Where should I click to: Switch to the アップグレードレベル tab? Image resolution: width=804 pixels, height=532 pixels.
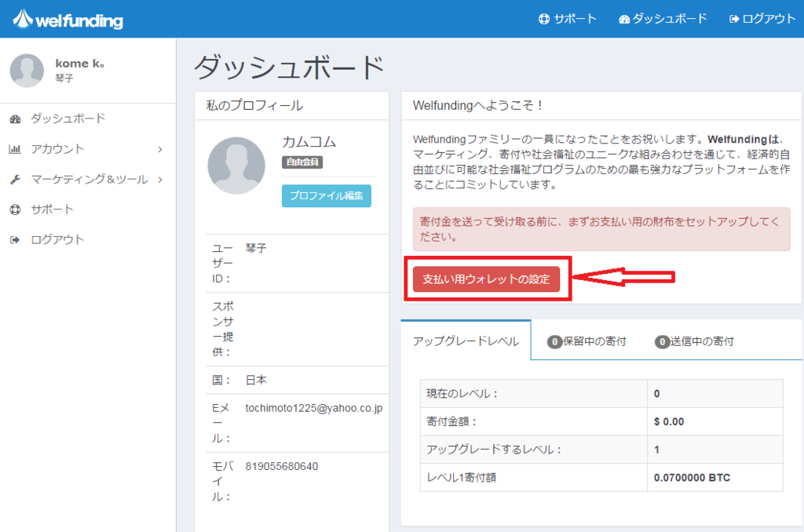pos(466,341)
